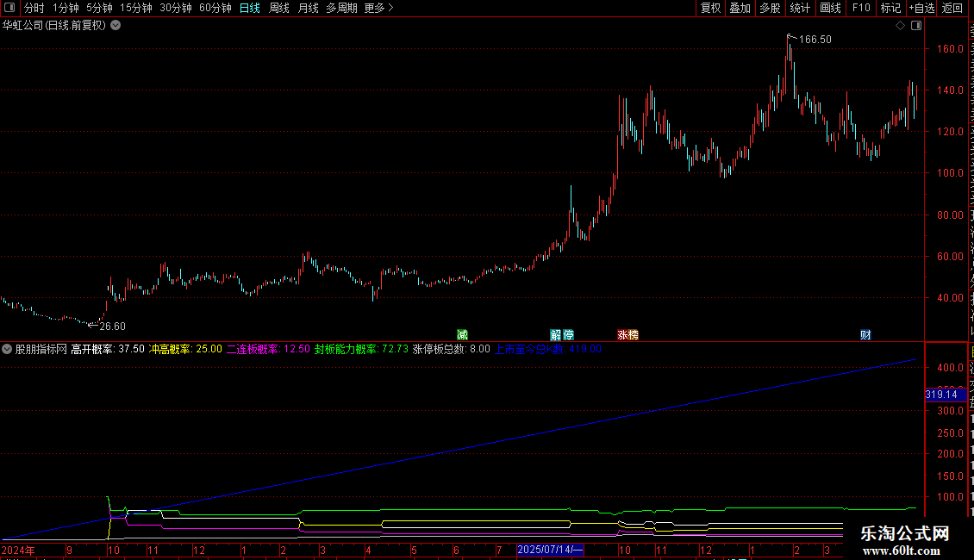Click the 高开概率: 37.50 indicator label

pyautogui.click(x=108, y=349)
